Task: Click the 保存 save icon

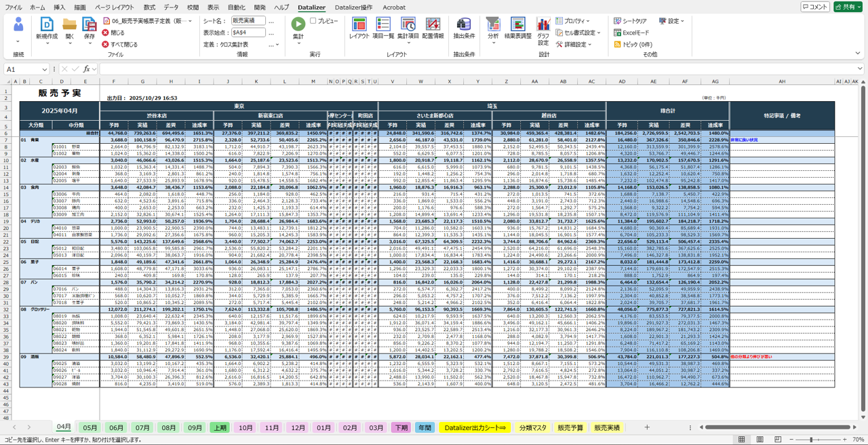Action: (90, 25)
